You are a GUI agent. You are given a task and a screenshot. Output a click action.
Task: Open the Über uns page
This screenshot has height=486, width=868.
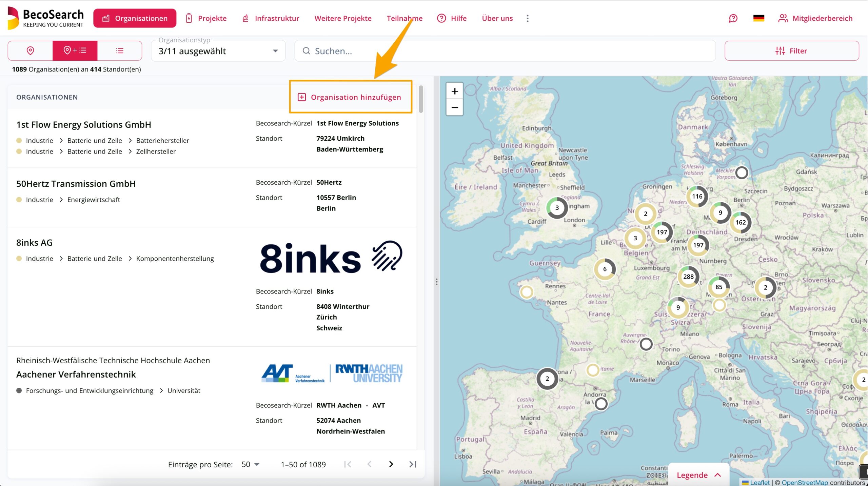click(x=497, y=18)
